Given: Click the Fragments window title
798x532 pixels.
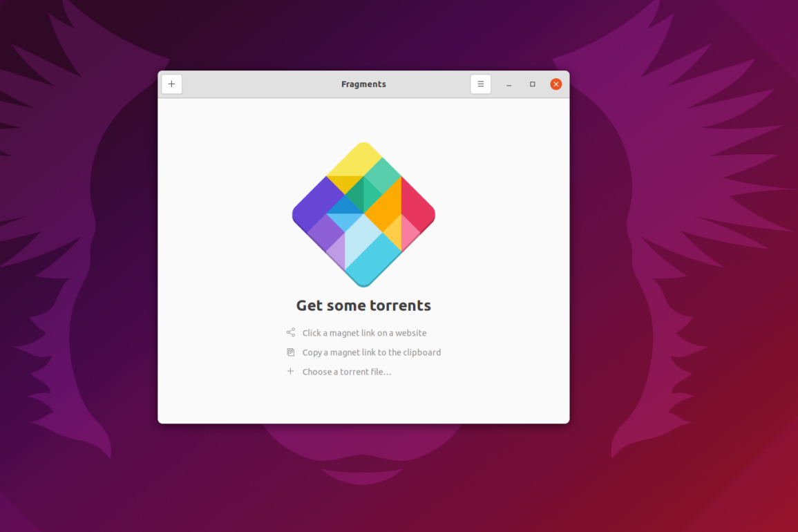Looking at the screenshot, I should (x=363, y=84).
